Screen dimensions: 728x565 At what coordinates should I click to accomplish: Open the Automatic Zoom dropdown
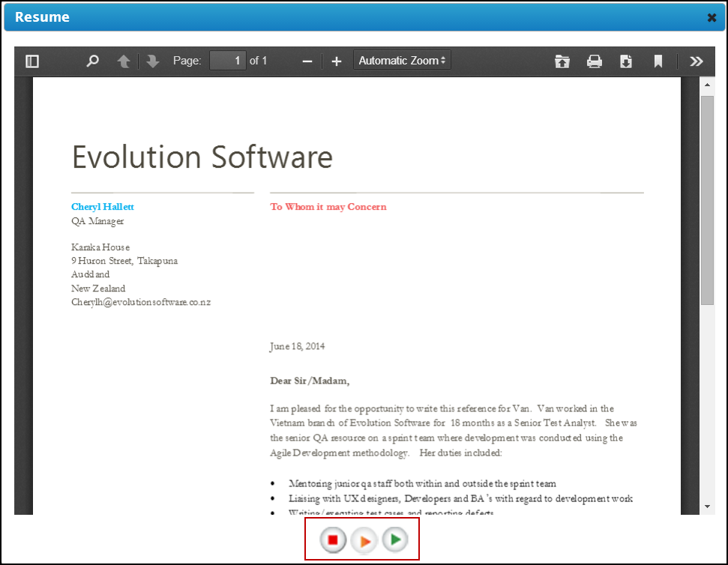click(x=402, y=60)
